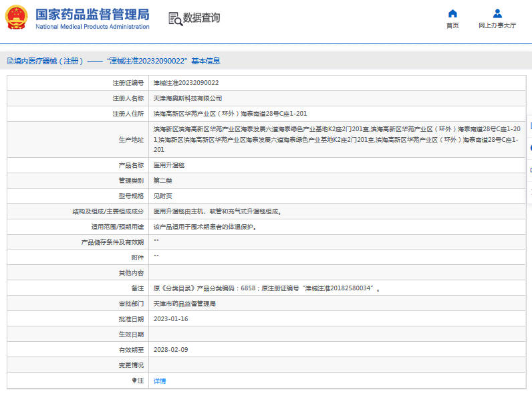Click approval date 2023-01-16
The width and height of the screenshot is (532, 394).
point(170,319)
